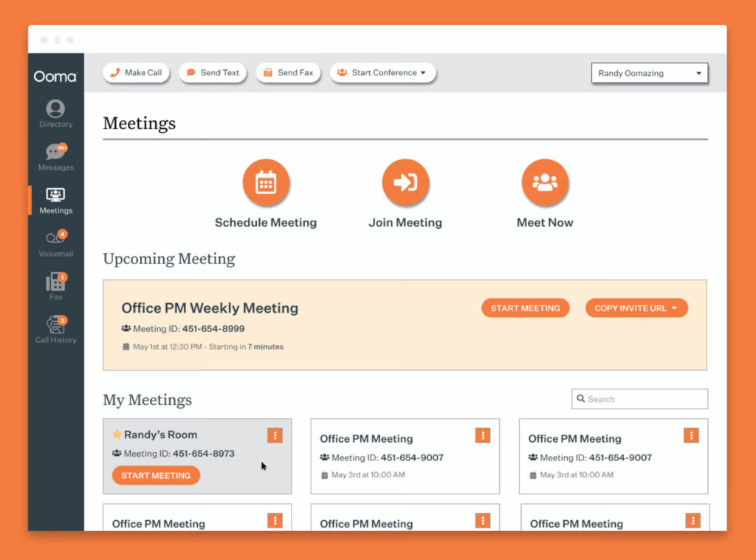Click the Join Meeting arrow icon

pos(405,182)
